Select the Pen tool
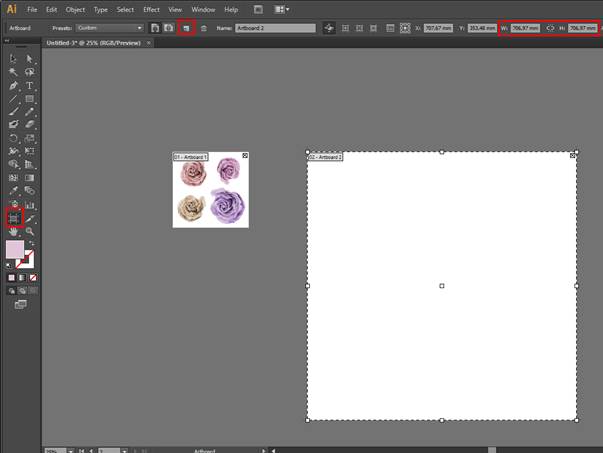This screenshot has width=603, height=453. 14,86
